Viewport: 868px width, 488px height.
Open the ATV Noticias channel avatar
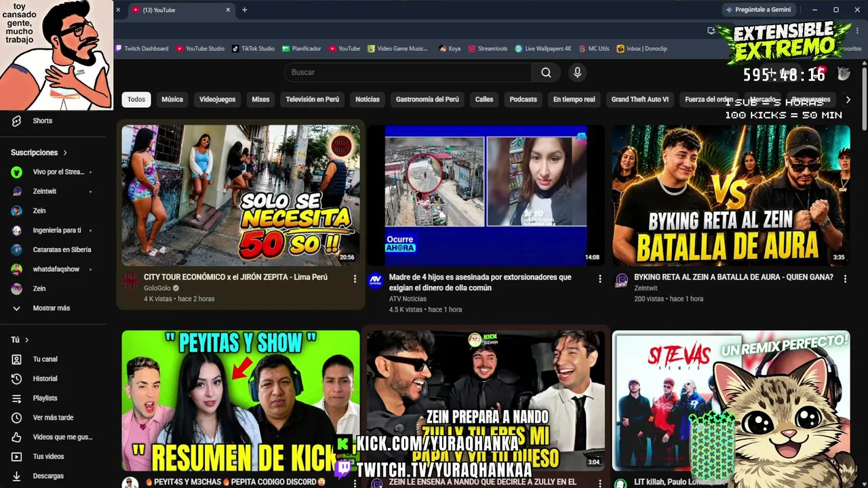click(376, 281)
